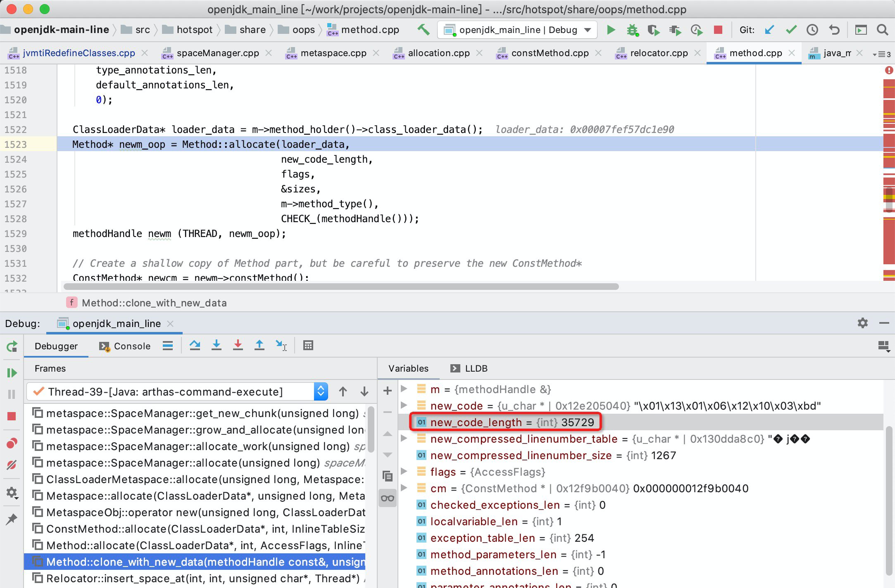Viewport: 895px width, 588px height.
Task: Click Step Out up arrow
Action: pyautogui.click(x=259, y=345)
